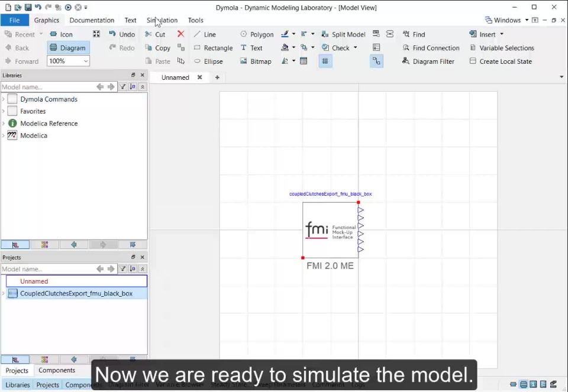Switch to the Simulation ribbon tab

(x=162, y=20)
